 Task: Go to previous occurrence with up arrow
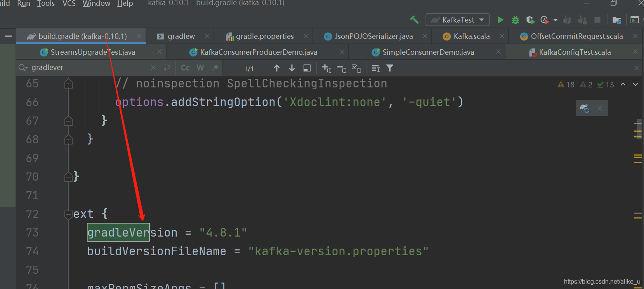click(277, 68)
